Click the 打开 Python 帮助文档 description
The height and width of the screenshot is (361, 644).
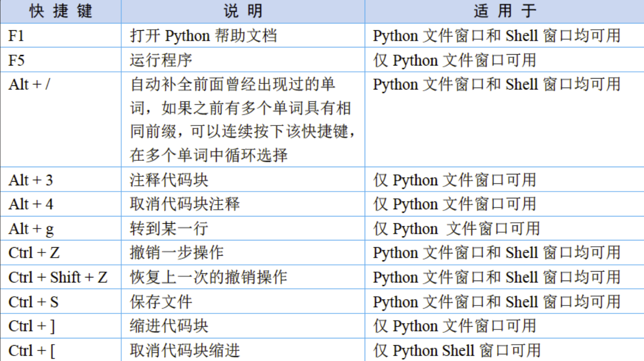click(x=203, y=36)
